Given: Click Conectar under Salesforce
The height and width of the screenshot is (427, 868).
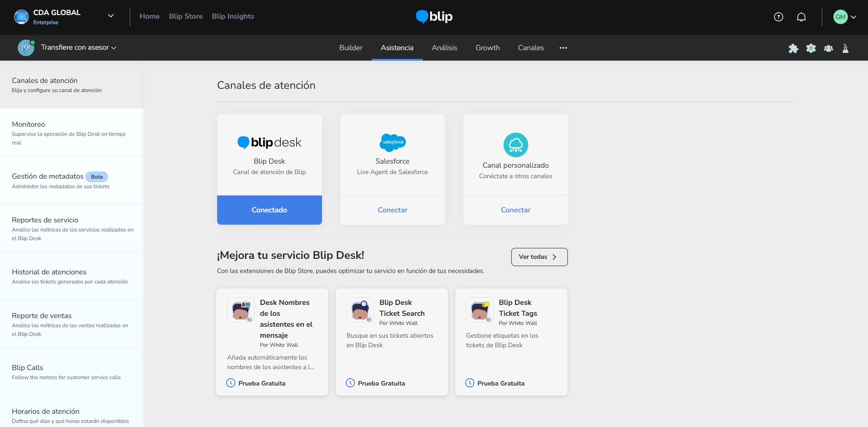Looking at the screenshot, I should tap(393, 210).
